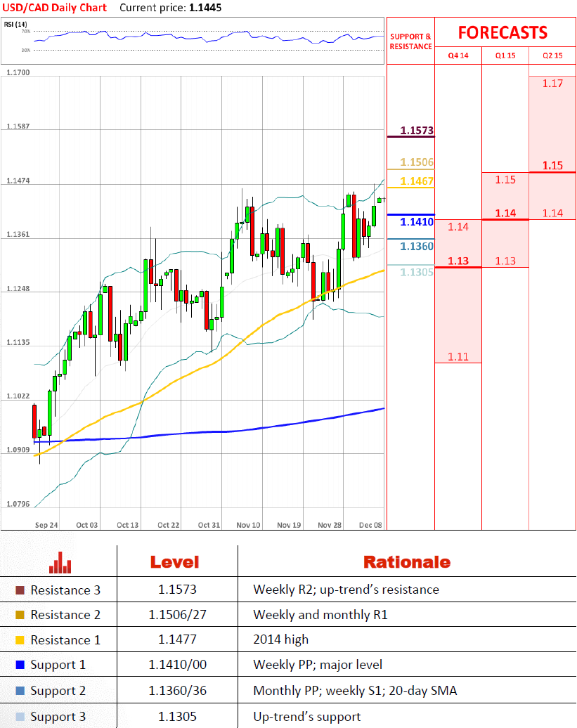This screenshot has width=577, height=728.
Task: Click the bold 1.13 value in Q4 14
Action: point(458,261)
